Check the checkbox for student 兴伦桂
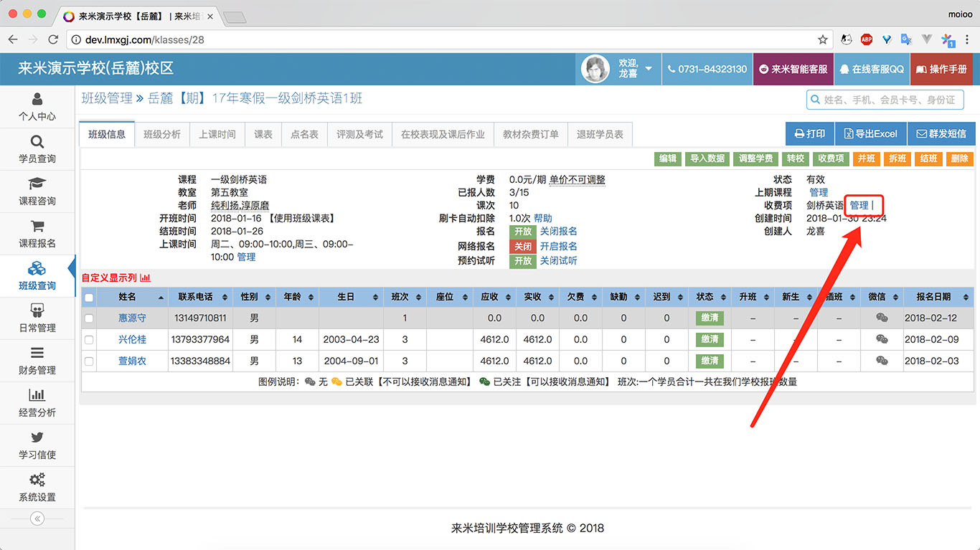 pyautogui.click(x=90, y=339)
